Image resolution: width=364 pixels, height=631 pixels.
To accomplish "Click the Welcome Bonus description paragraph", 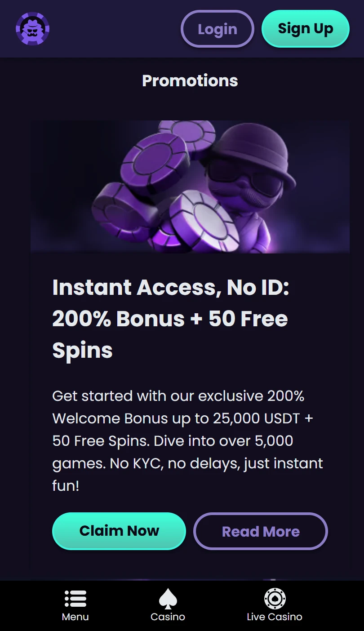I will coord(188,440).
